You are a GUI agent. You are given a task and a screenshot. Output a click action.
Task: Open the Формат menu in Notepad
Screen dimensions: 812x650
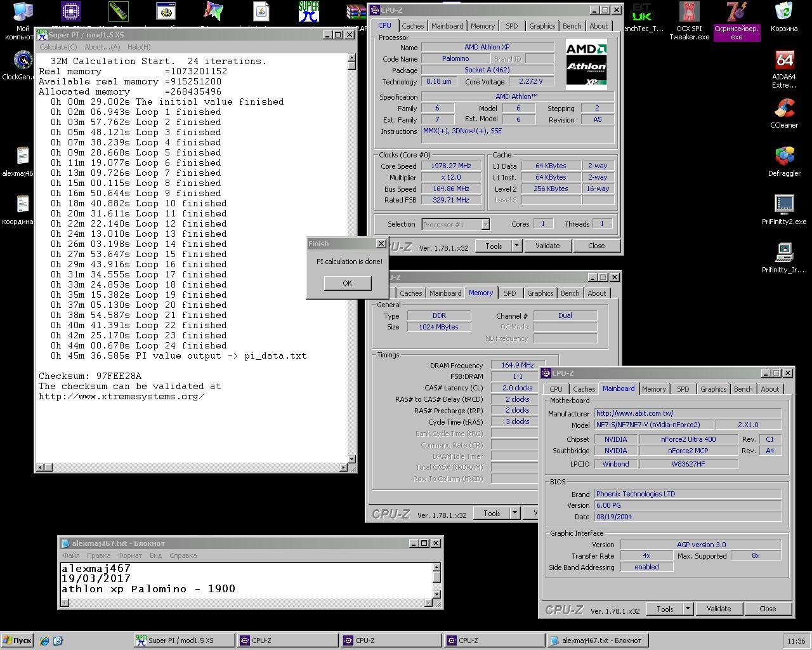130,555
